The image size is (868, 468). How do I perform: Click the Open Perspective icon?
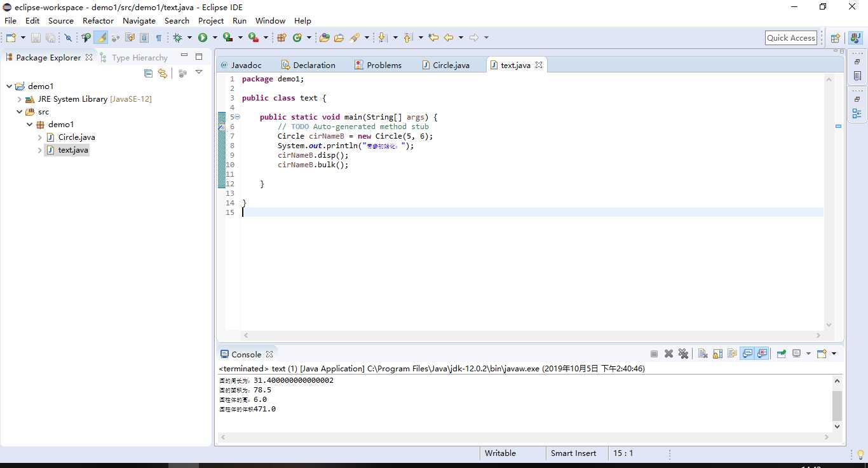[x=836, y=38]
